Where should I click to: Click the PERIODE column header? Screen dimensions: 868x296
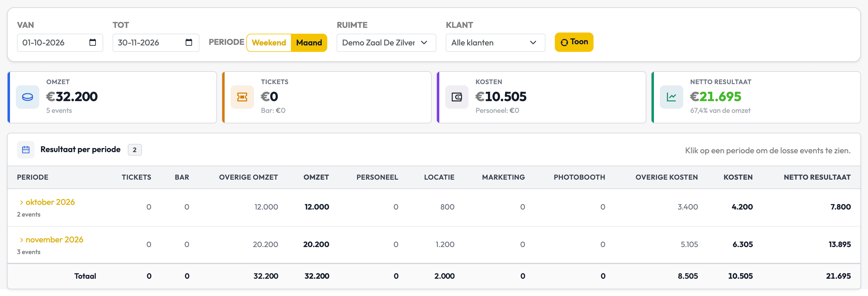pos(33,177)
